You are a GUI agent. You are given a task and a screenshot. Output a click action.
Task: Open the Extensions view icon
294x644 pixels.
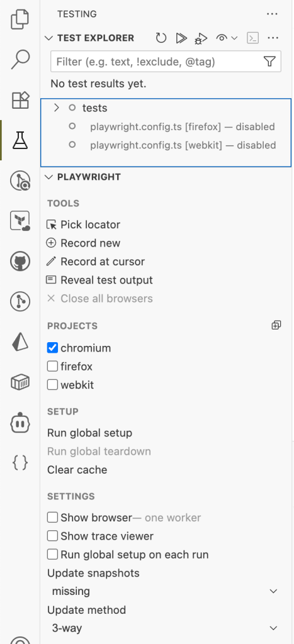[x=20, y=100]
